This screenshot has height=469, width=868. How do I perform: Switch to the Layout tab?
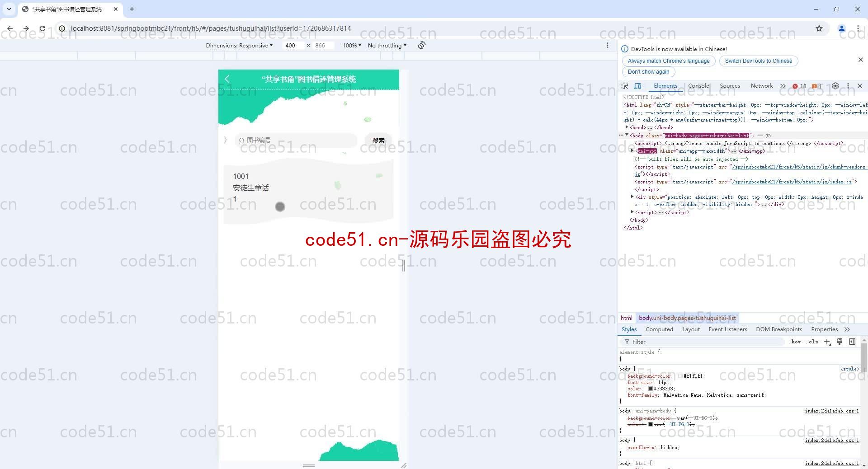[691, 329]
